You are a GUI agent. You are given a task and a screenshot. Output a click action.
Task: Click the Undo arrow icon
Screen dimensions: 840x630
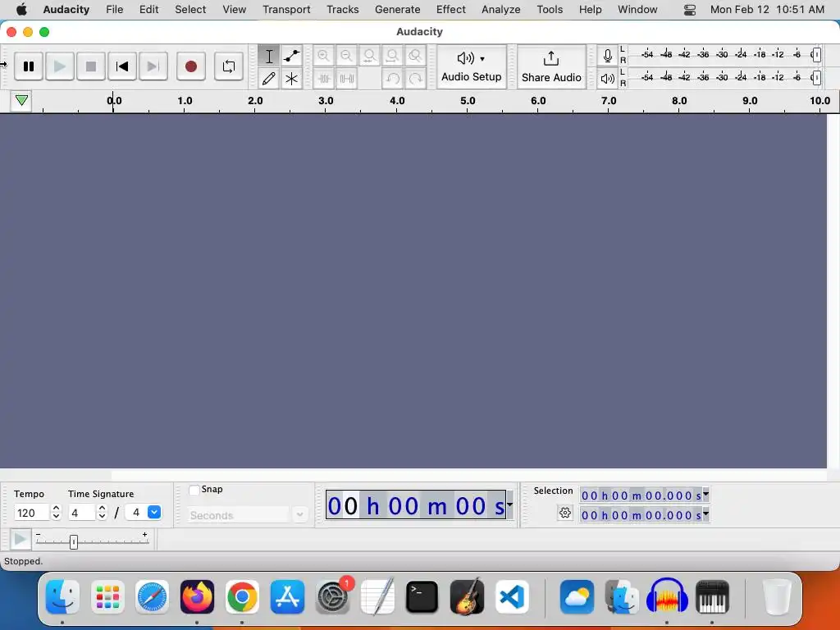[x=393, y=79]
